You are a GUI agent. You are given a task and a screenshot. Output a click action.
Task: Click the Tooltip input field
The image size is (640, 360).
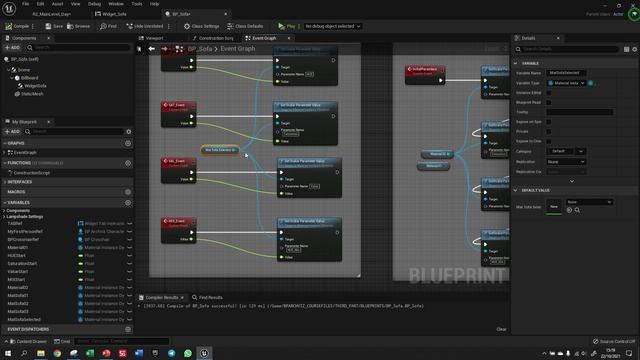(580, 112)
